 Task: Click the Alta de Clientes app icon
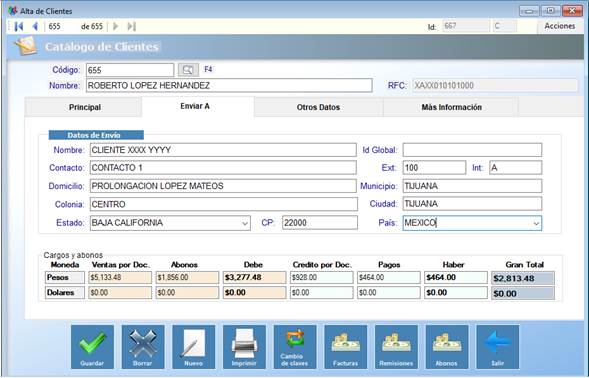pos(13,11)
